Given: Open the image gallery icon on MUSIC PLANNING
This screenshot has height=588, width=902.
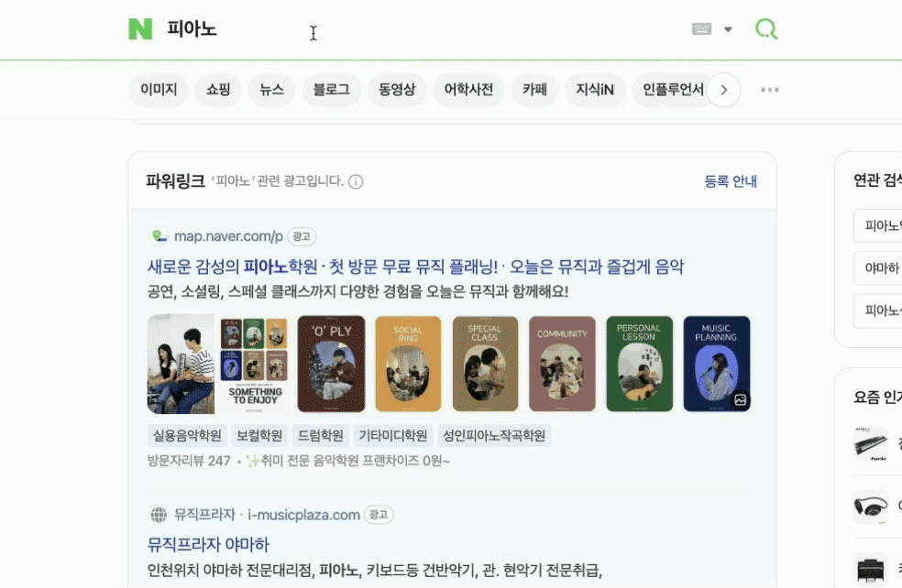Looking at the screenshot, I should 740,399.
